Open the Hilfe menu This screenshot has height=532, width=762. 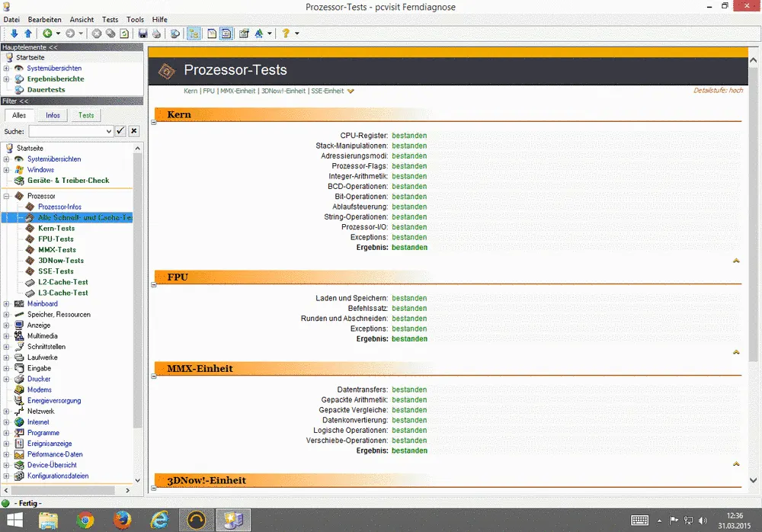tap(159, 20)
